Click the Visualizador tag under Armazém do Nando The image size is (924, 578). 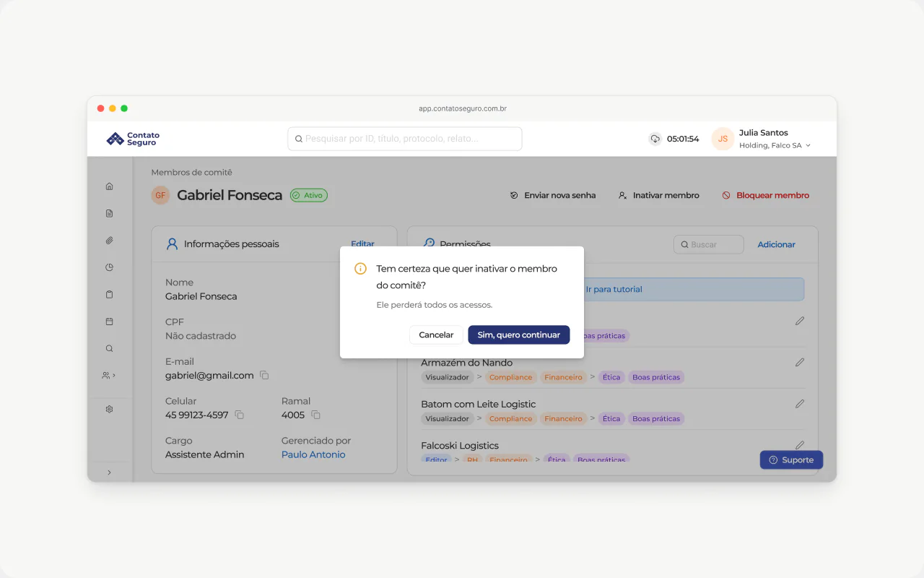pos(448,377)
